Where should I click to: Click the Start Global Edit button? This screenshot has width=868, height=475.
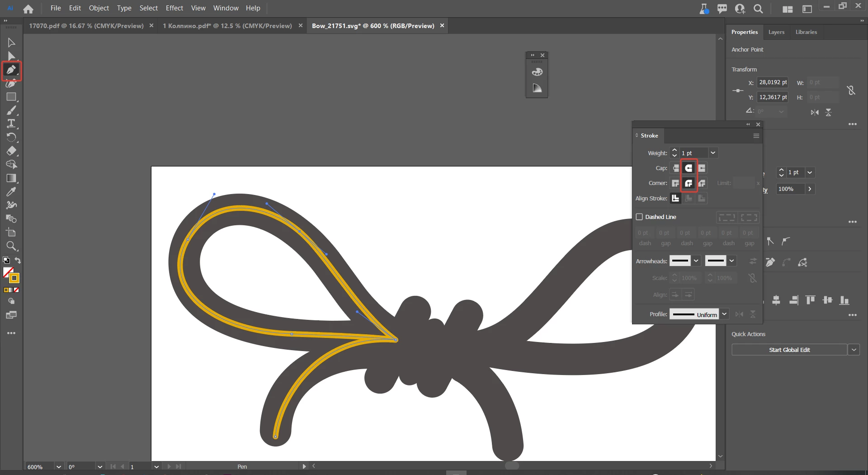click(x=789, y=350)
